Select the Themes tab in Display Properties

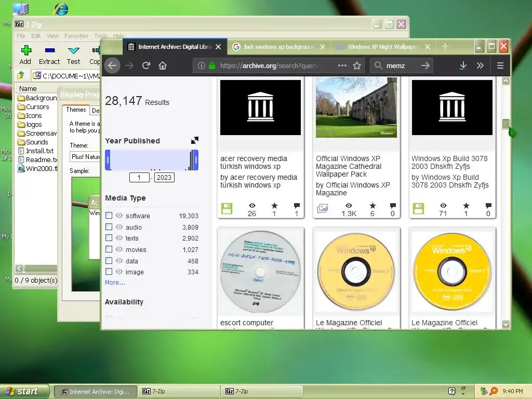[76, 110]
